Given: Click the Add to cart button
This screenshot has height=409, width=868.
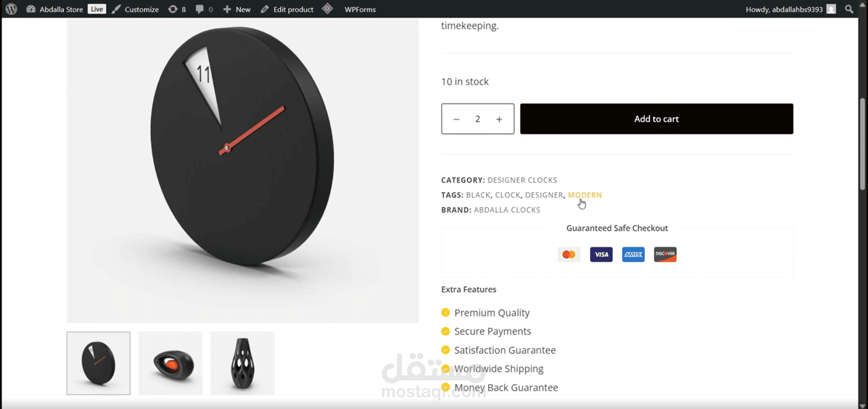Looking at the screenshot, I should tap(656, 119).
